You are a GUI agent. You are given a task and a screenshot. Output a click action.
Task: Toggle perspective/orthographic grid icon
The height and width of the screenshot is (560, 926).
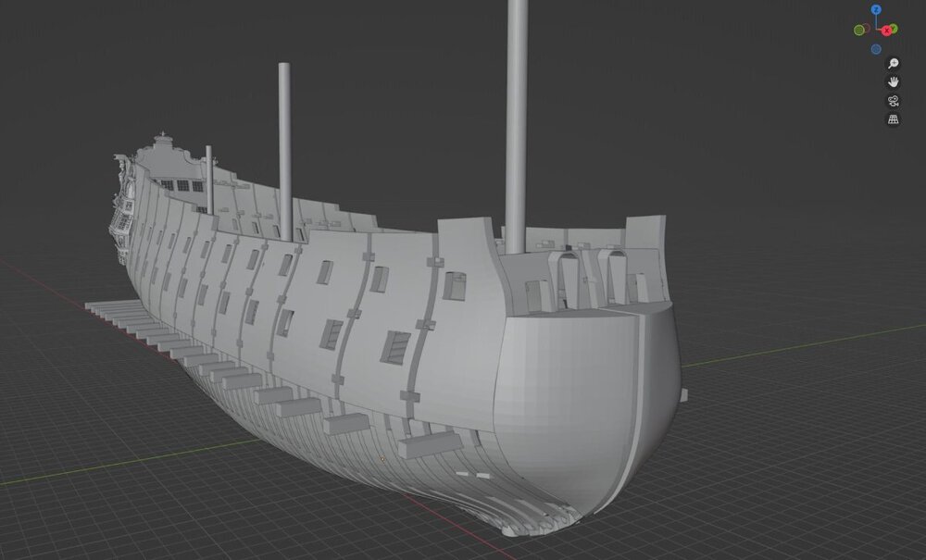pyautogui.click(x=894, y=119)
